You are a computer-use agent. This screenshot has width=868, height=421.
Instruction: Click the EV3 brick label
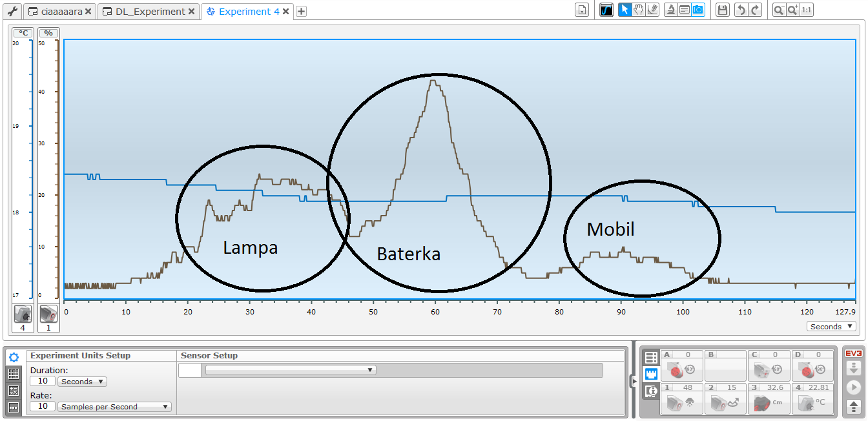(x=854, y=353)
